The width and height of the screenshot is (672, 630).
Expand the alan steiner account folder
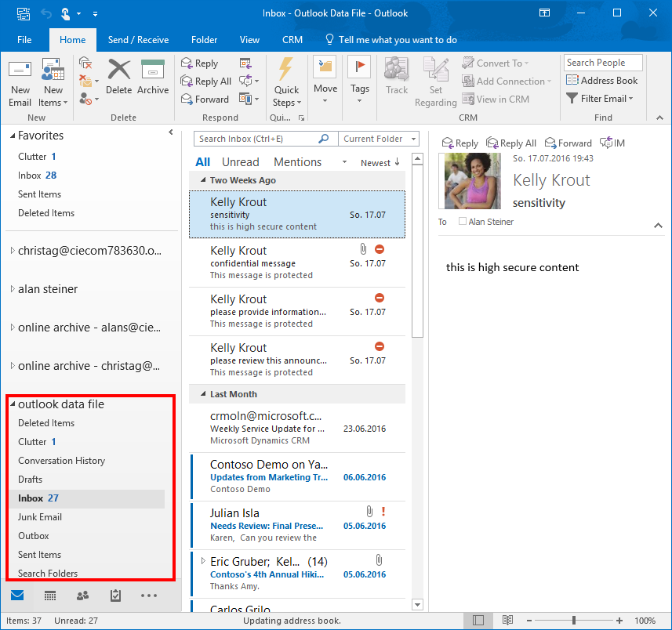[13, 289]
